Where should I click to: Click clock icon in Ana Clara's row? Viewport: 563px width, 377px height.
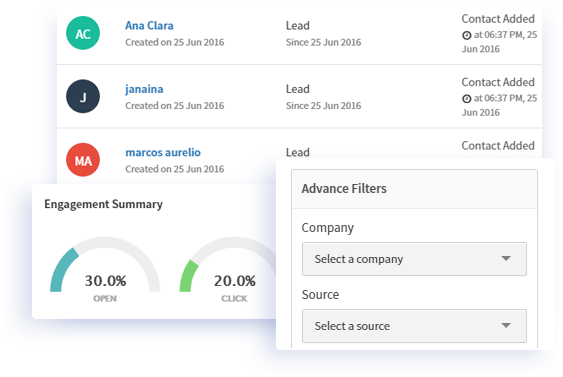pos(466,35)
